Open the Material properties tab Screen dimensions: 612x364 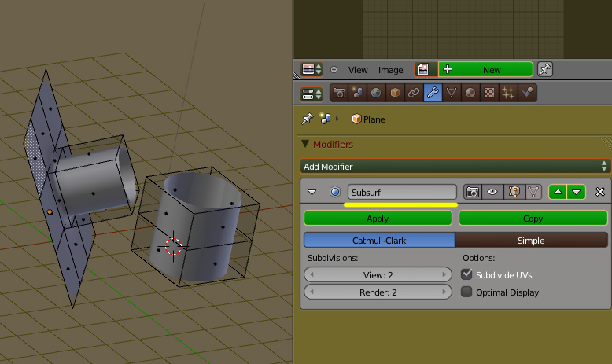click(470, 93)
